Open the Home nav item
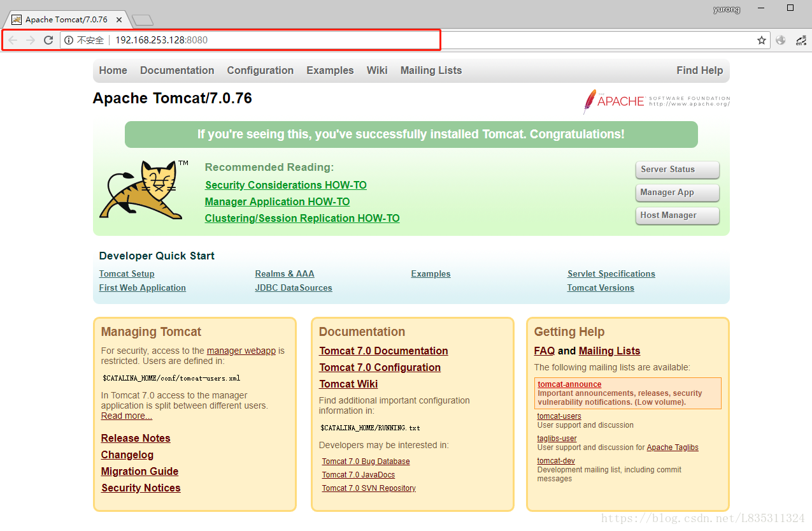This screenshot has height=531, width=812. coord(113,70)
